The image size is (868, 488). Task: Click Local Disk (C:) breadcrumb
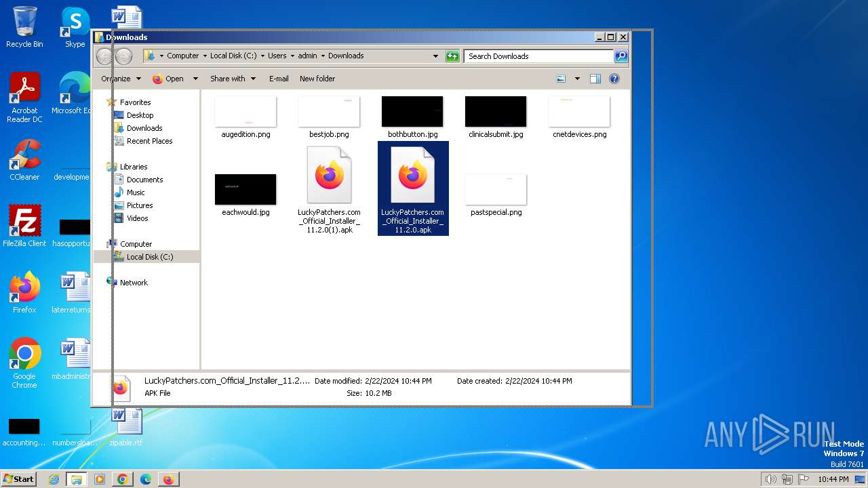(233, 56)
